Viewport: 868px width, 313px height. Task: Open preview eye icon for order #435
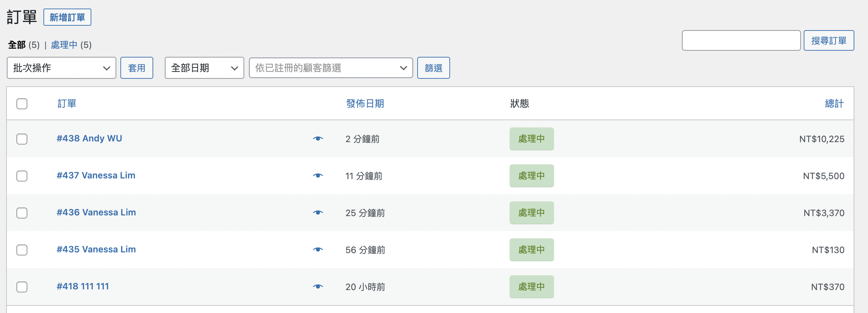(318, 250)
